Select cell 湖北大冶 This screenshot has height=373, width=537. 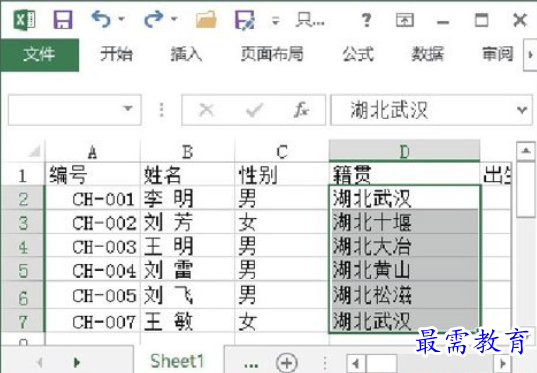(404, 246)
